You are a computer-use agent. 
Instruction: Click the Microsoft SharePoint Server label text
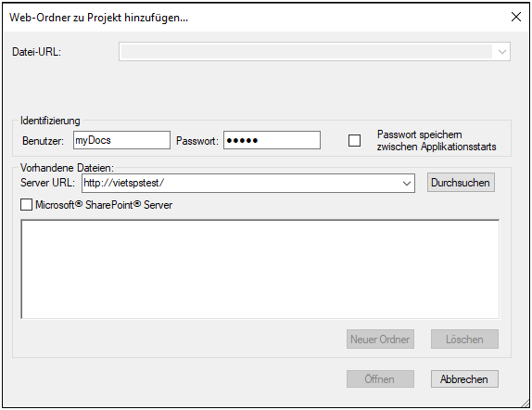tap(104, 205)
